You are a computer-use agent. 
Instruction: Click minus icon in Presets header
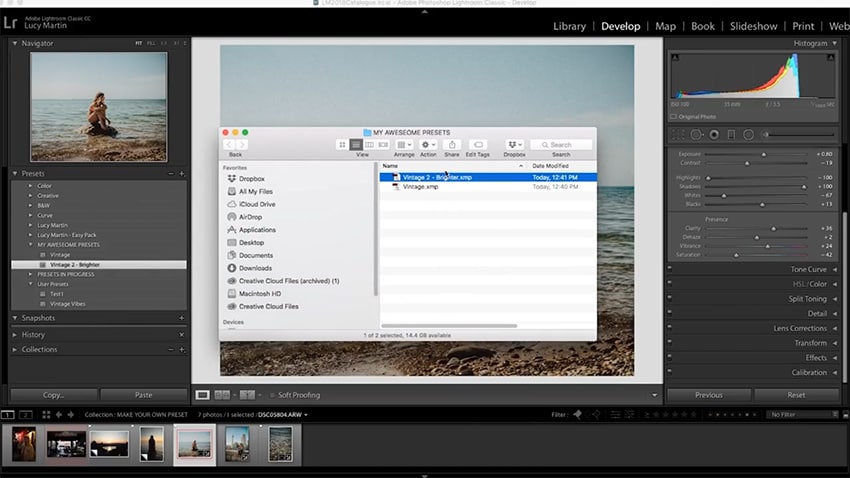pos(171,174)
